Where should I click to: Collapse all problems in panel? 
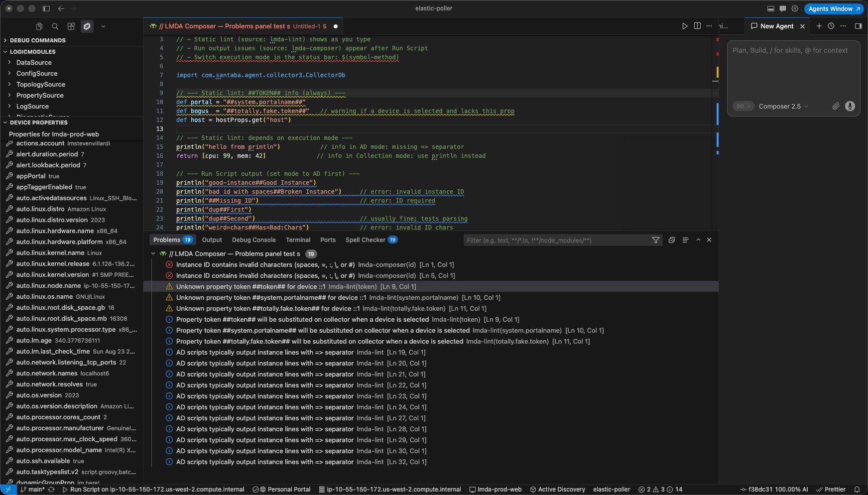coord(672,240)
